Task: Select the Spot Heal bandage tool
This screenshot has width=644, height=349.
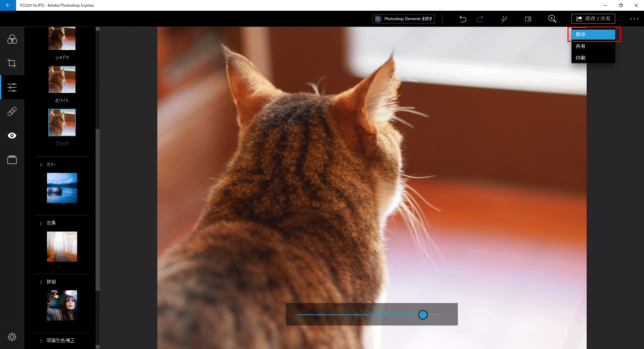Action: click(x=12, y=111)
